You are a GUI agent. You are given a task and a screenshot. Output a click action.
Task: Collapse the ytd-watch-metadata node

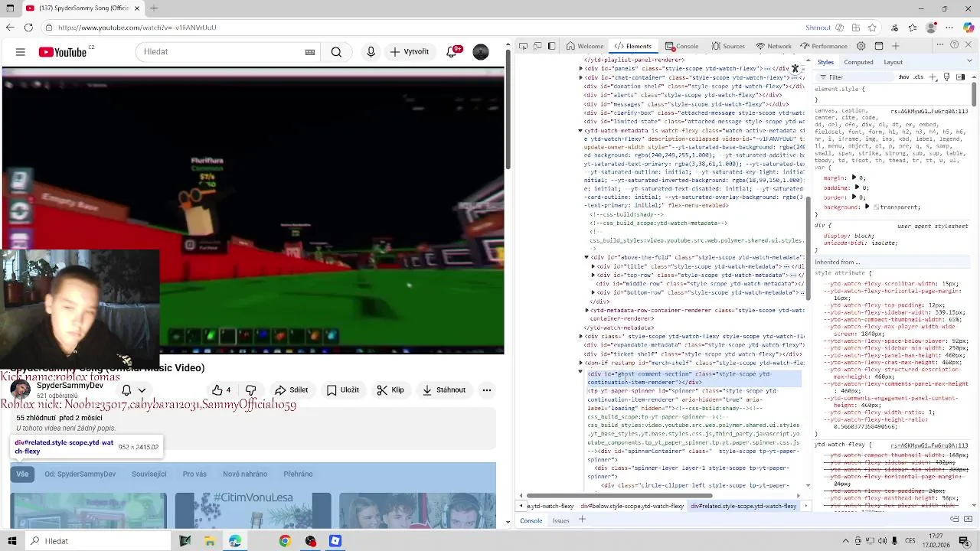(x=580, y=131)
